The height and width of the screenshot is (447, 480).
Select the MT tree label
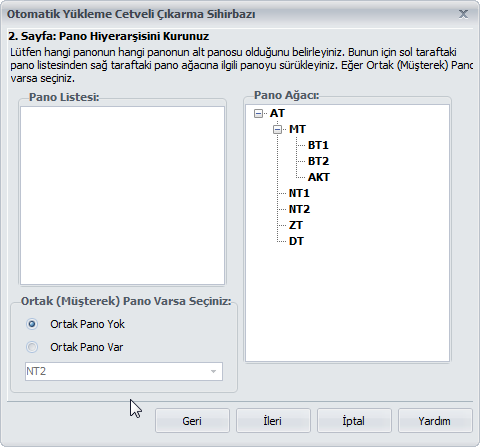tap(297, 129)
